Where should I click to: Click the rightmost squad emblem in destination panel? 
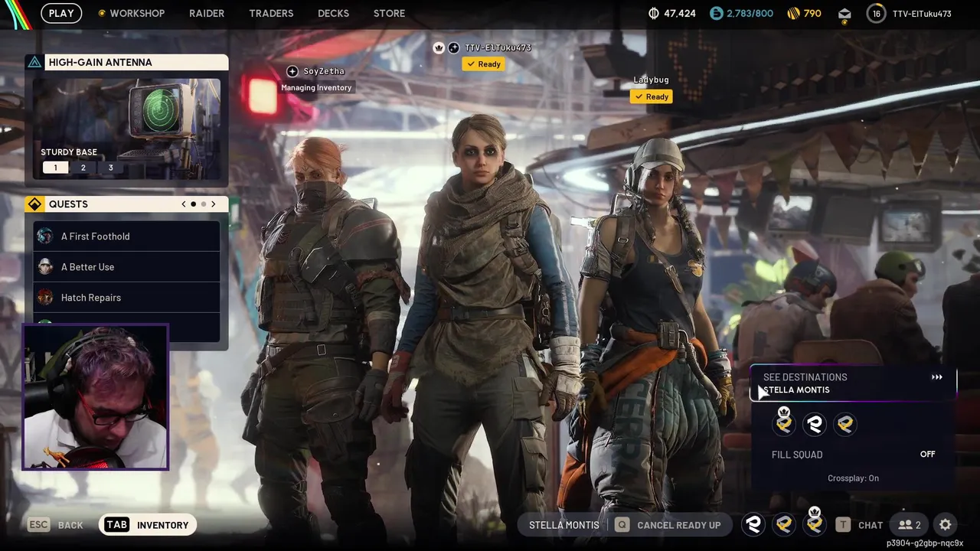844,424
